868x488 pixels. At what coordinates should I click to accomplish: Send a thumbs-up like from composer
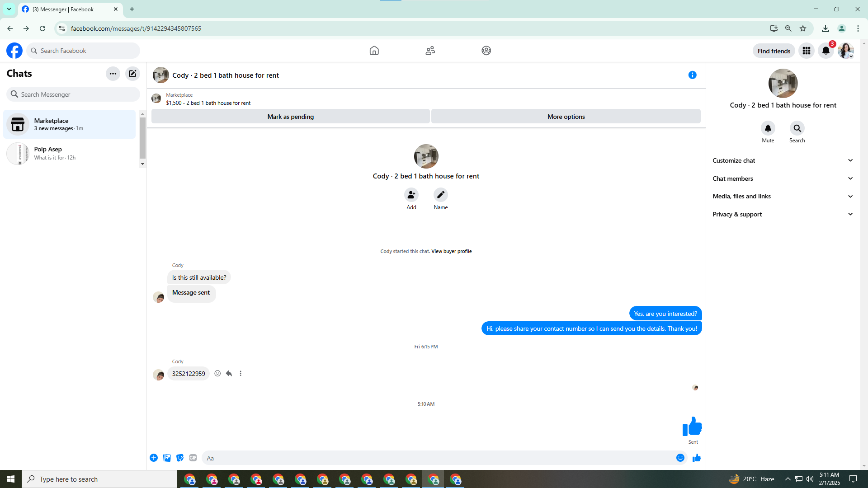(x=696, y=458)
